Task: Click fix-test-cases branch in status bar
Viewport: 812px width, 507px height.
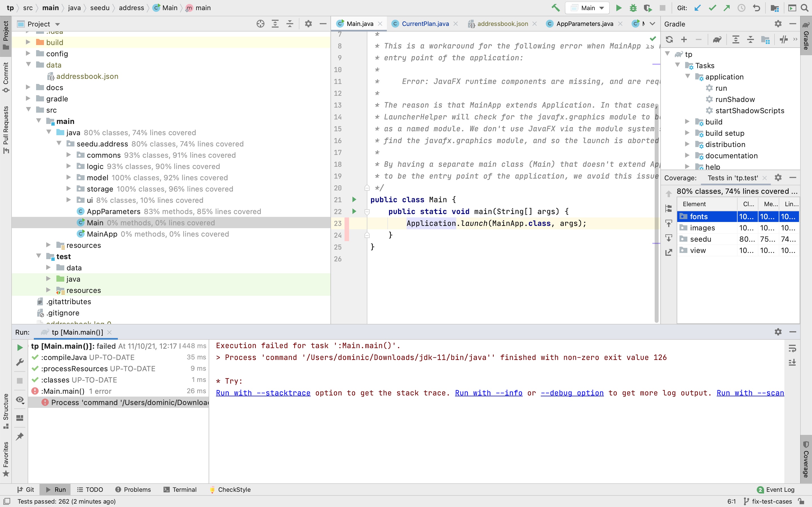Action: click(771, 501)
